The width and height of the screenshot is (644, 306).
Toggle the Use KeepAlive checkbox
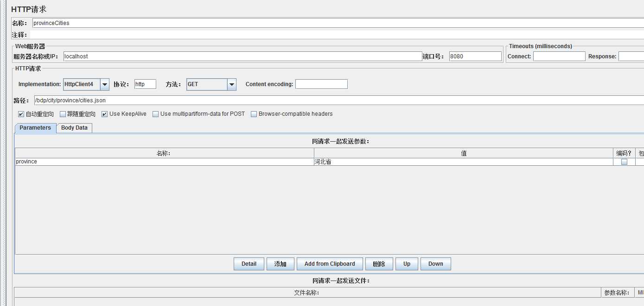(105, 114)
